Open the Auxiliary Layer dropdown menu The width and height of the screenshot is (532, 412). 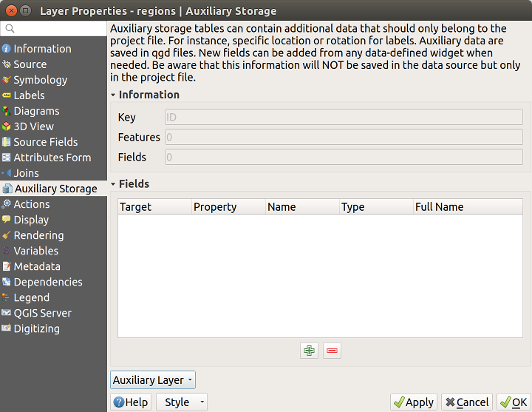(153, 380)
